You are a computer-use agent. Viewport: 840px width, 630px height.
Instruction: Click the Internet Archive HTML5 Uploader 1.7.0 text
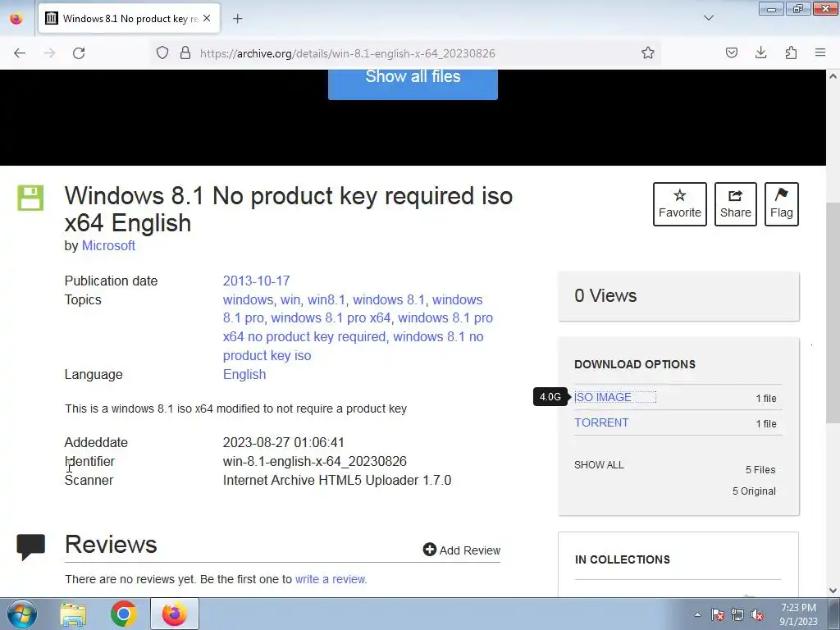tap(337, 480)
